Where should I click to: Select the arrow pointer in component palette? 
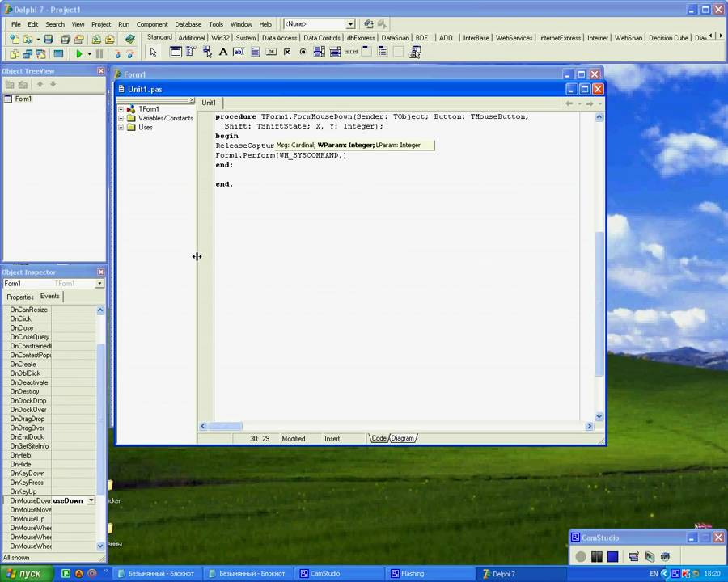153,52
